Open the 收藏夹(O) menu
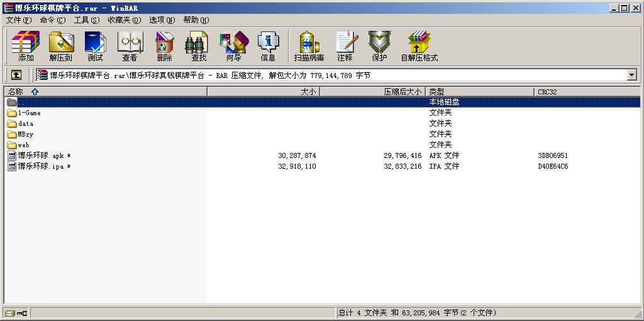 pyautogui.click(x=125, y=20)
